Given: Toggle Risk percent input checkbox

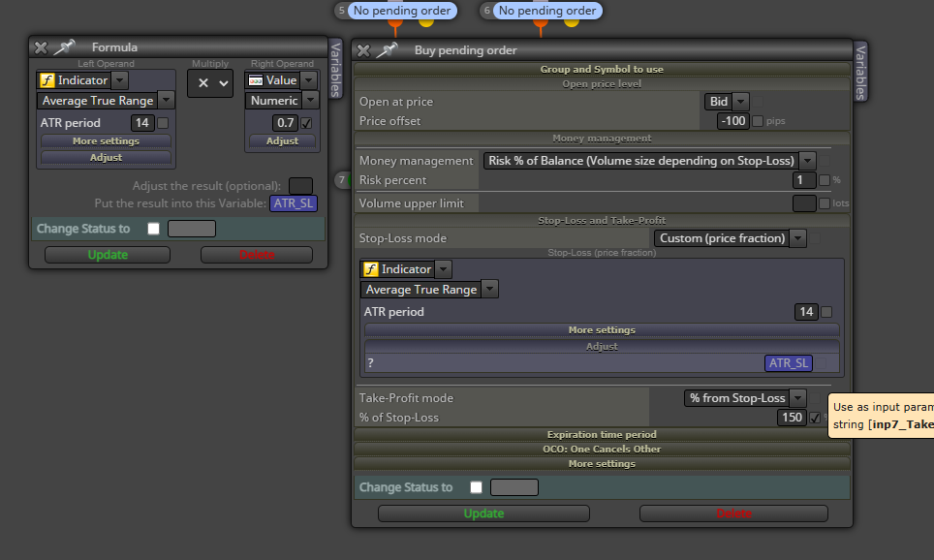Looking at the screenshot, I should pyautogui.click(x=825, y=180).
